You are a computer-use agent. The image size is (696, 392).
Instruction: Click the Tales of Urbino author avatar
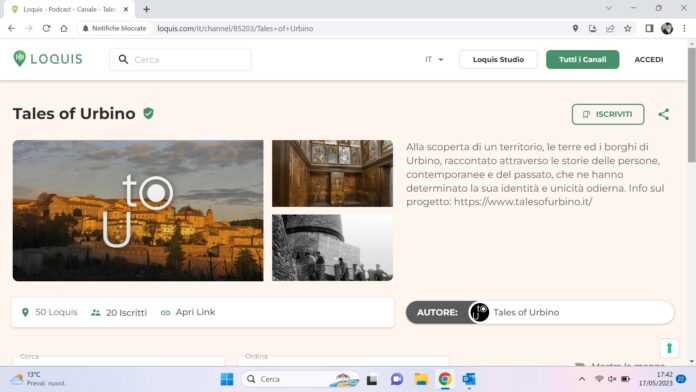[x=479, y=312]
